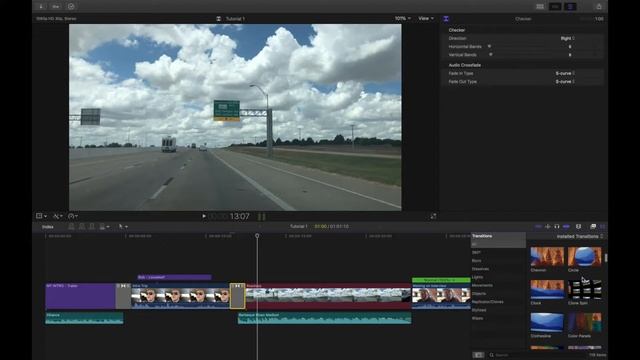Open clip appearance filmstrip icon

[578, 227]
